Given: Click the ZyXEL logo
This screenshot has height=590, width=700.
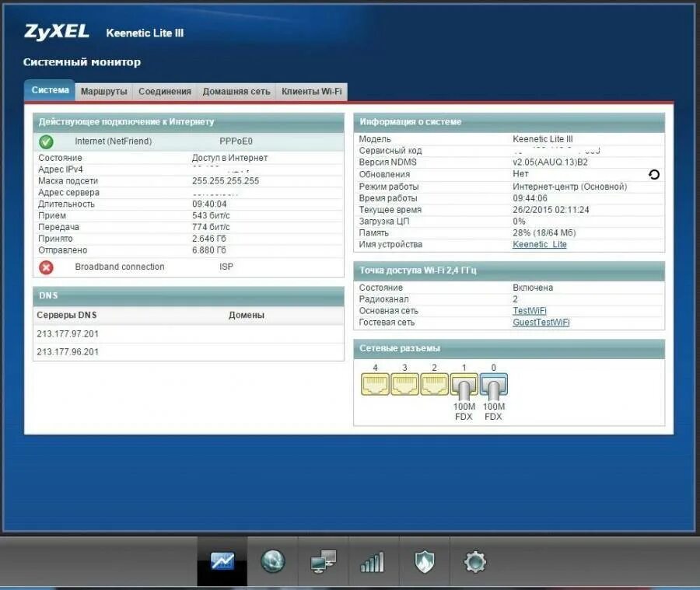Looking at the screenshot, I should 57,32.
